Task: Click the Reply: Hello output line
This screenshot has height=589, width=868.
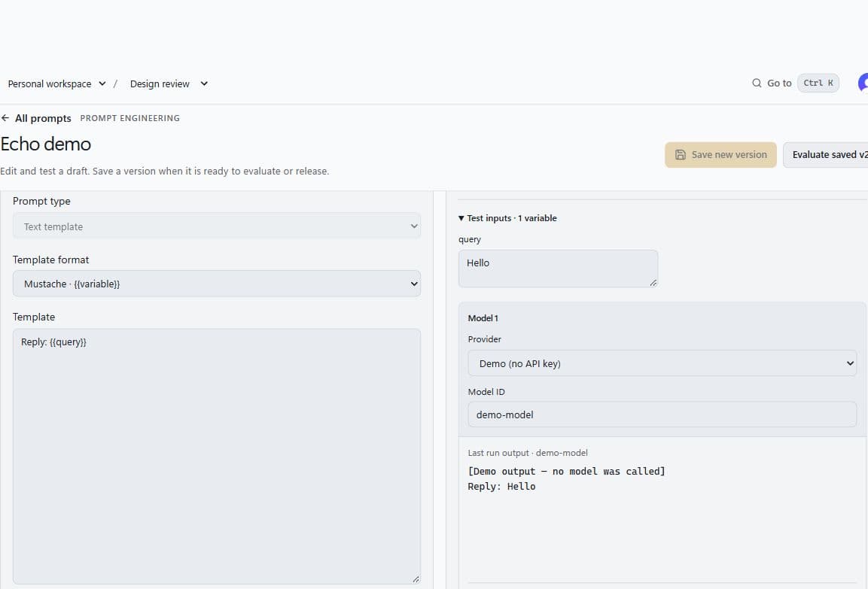Action: 501,487
